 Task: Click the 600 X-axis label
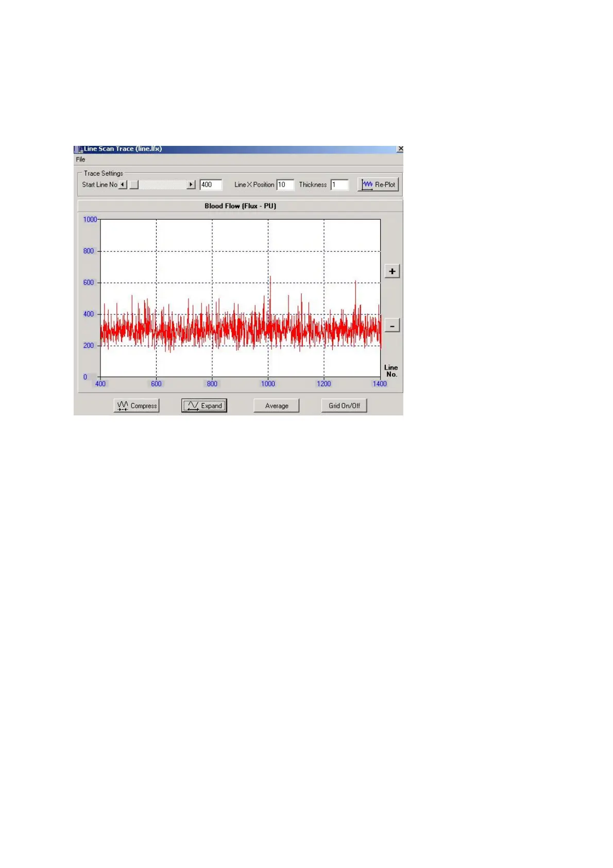tap(156, 383)
